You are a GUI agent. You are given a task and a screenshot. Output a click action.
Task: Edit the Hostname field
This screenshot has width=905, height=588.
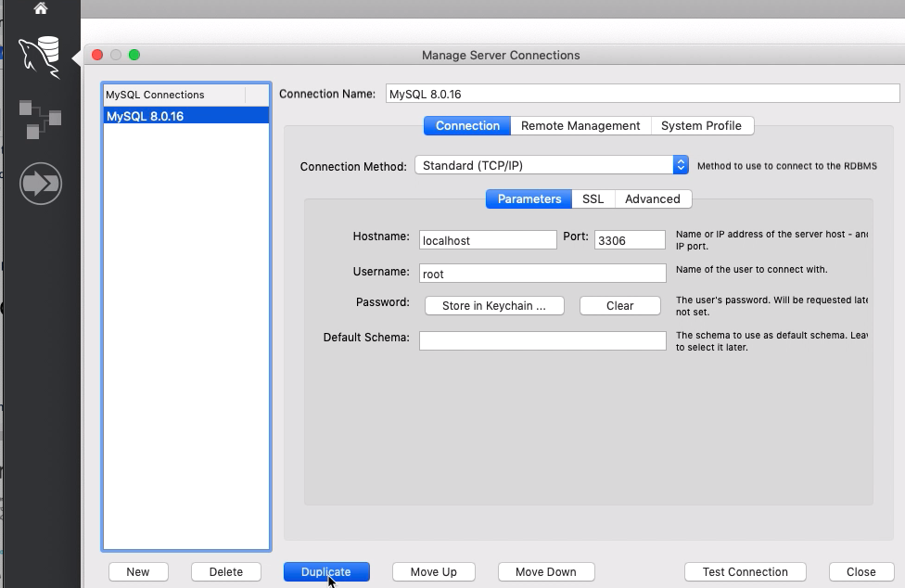488,240
